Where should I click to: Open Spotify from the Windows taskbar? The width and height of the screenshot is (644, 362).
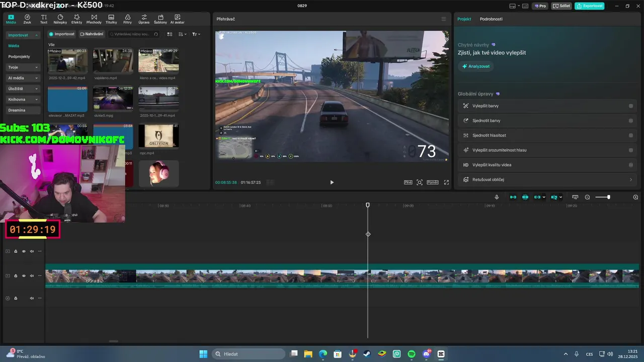[412, 354]
